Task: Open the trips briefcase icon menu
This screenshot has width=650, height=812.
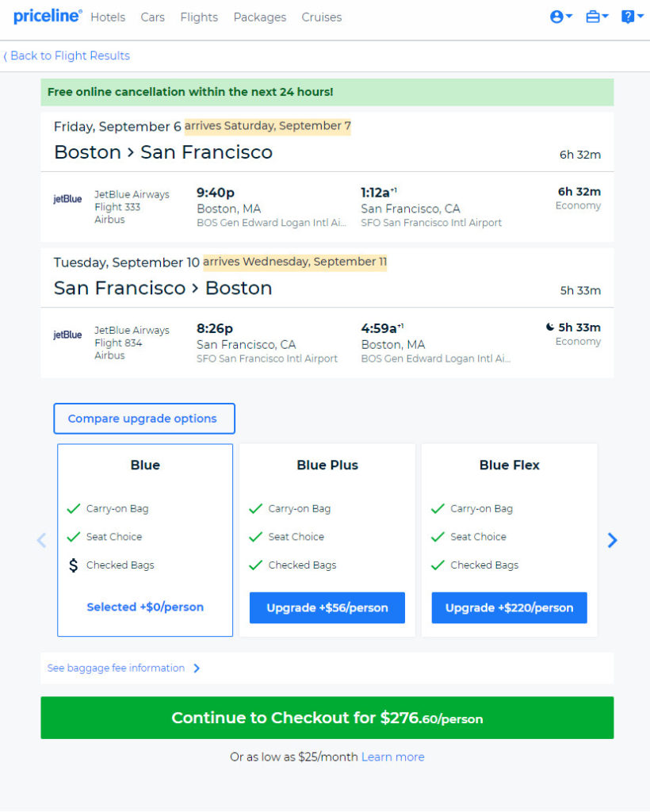Action: pyautogui.click(x=597, y=17)
